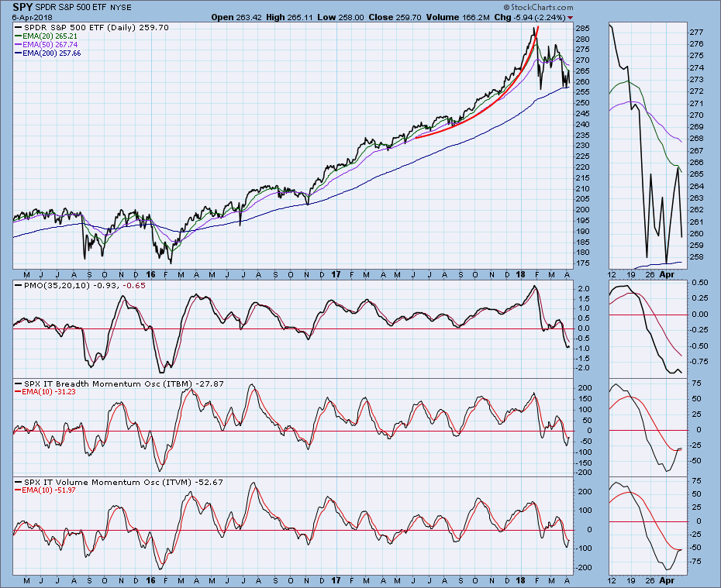Viewport: 721px width, 588px height.
Task: Click the purple EMA(50) legend line marker
Action: pos(19,45)
